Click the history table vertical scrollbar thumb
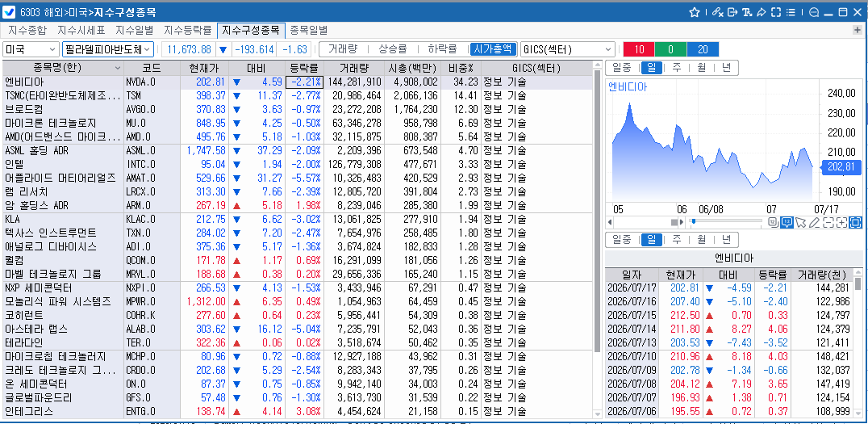Viewport: 868px width, 424px height. [858, 283]
